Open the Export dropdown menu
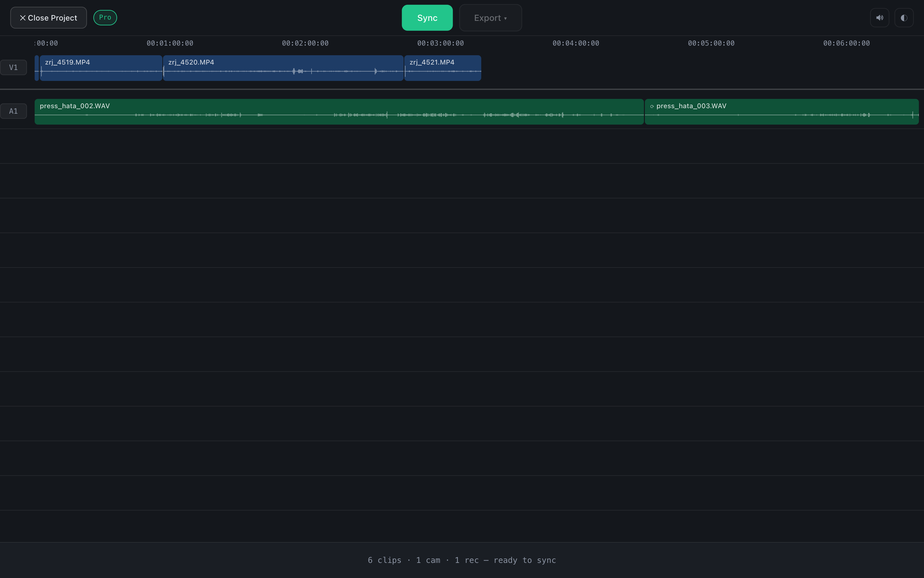The image size is (924, 578). pos(490,18)
